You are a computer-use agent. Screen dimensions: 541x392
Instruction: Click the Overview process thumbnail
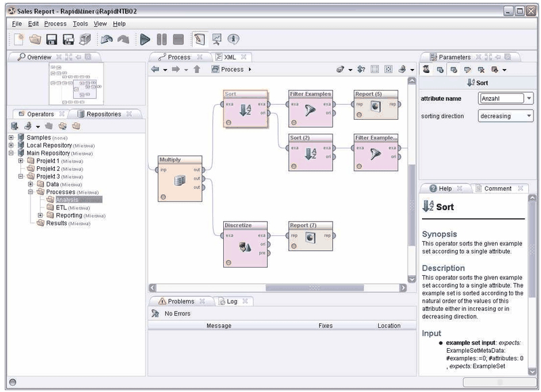[x=76, y=84]
